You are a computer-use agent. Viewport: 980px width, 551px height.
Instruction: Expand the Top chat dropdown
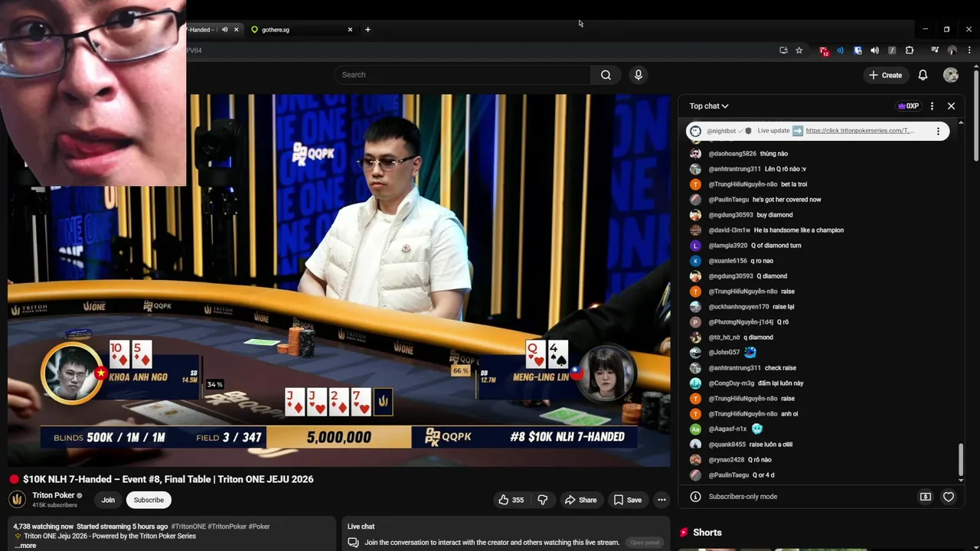[x=709, y=106]
